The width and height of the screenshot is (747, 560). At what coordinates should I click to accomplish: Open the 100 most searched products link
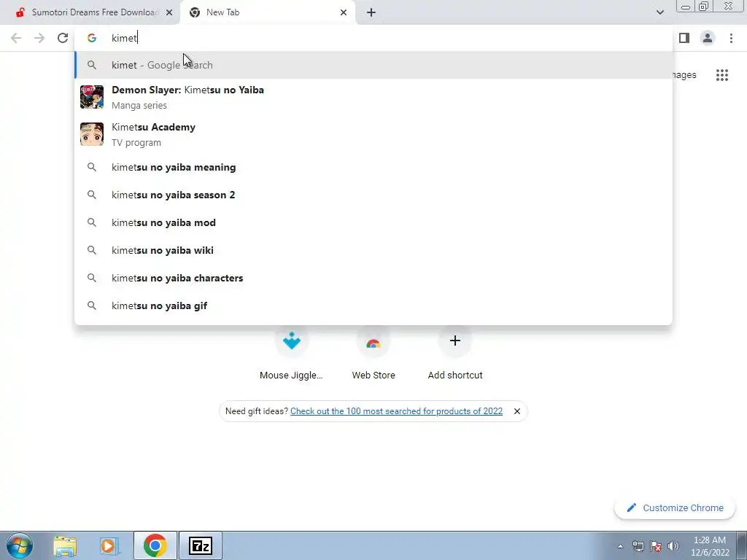[396, 411]
